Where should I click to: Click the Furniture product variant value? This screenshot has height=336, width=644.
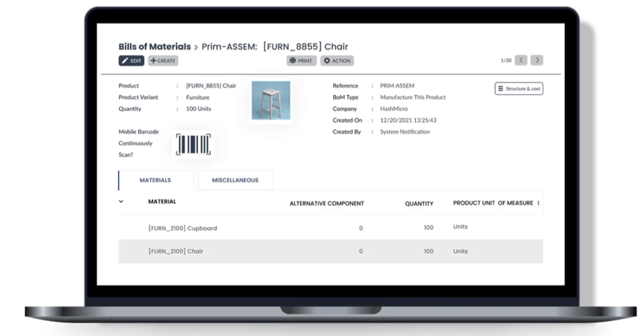197,97
